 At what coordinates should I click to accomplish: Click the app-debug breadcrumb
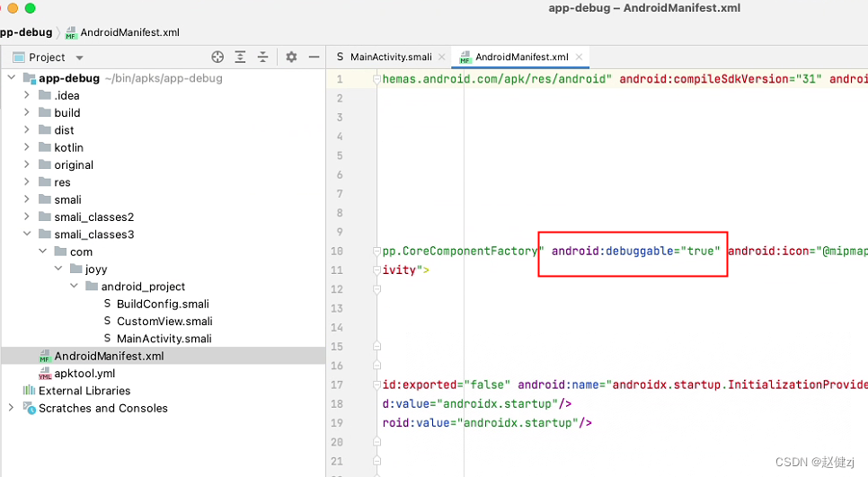[x=26, y=32]
